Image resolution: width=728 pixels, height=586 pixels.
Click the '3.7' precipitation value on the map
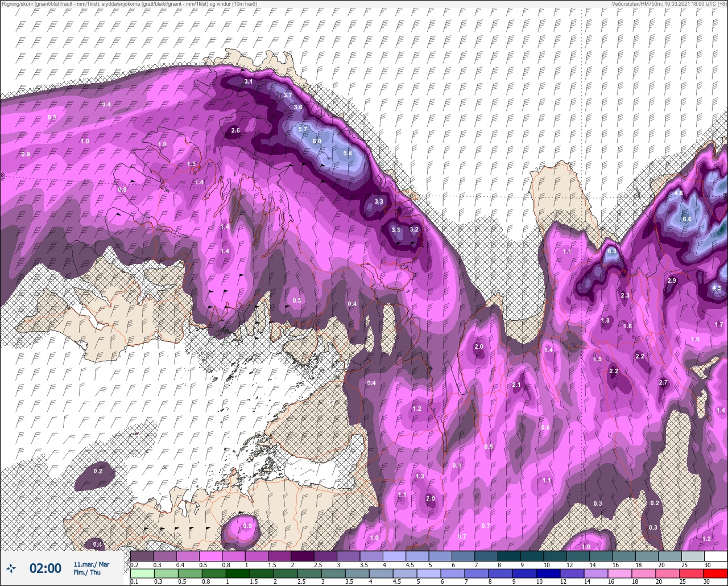(x=288, y=95)
